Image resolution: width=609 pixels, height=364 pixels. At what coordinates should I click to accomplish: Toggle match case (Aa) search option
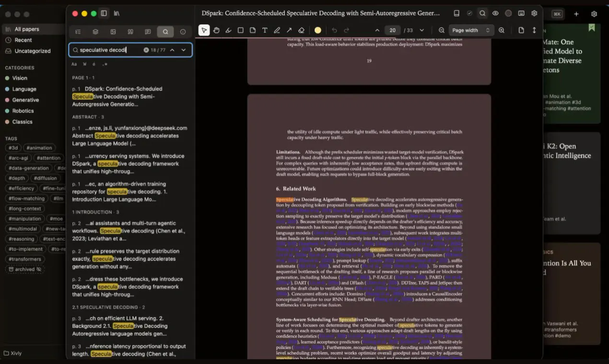[x=74, y=64]
